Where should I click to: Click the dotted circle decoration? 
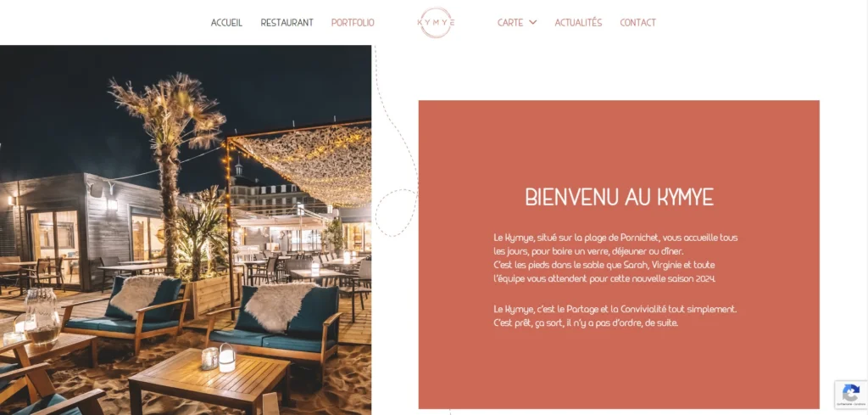[397, 213]
